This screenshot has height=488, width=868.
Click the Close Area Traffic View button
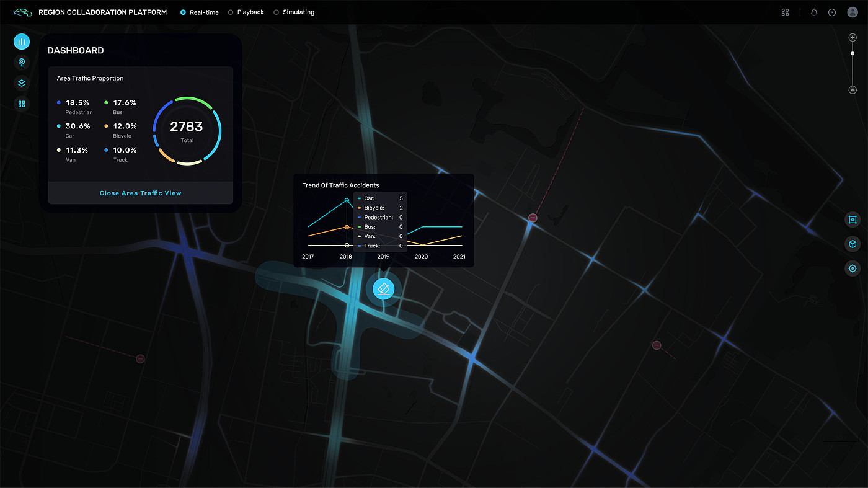click(x=141, y=193)
